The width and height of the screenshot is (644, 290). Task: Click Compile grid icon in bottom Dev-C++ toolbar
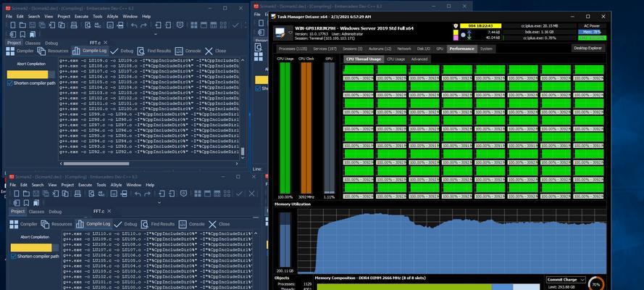coord(198,194)
